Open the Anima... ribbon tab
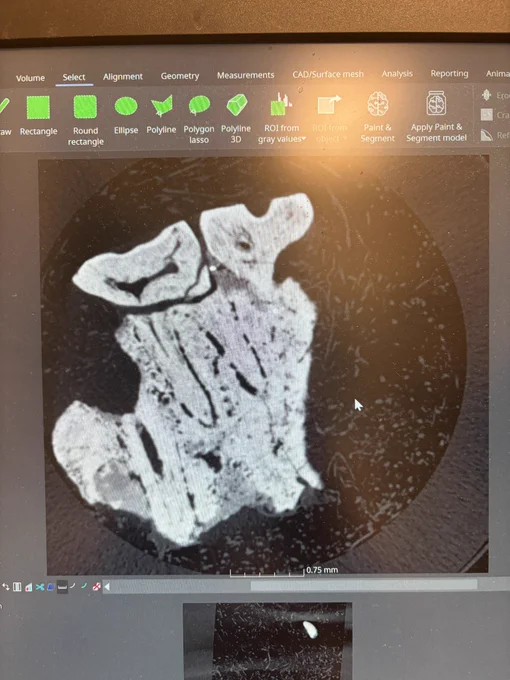This screenshot has height=680, width=510. coord(497,73)
